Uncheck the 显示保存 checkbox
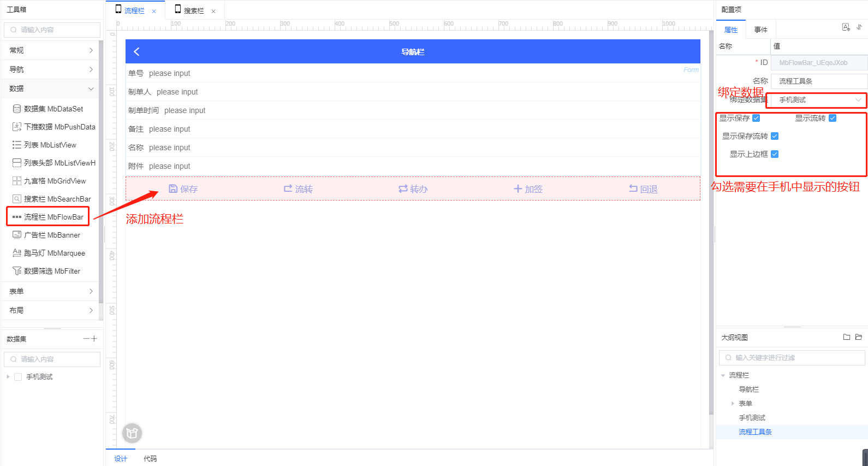Screen dimensions: 868x466 point(756,118)
